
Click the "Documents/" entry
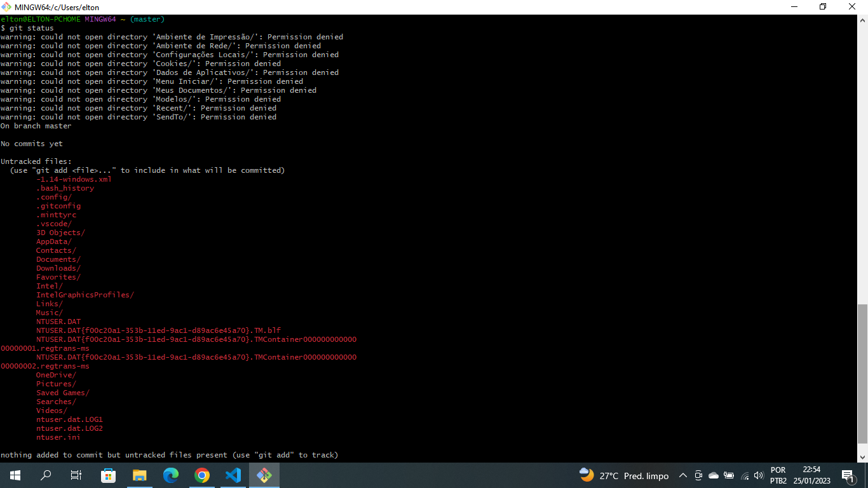(x=58, y=259)
